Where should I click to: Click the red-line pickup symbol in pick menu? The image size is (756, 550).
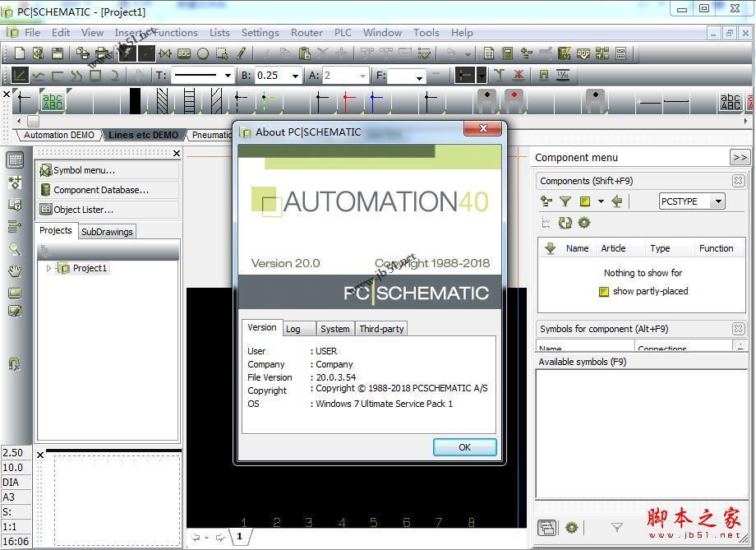(x=349, y=99)
